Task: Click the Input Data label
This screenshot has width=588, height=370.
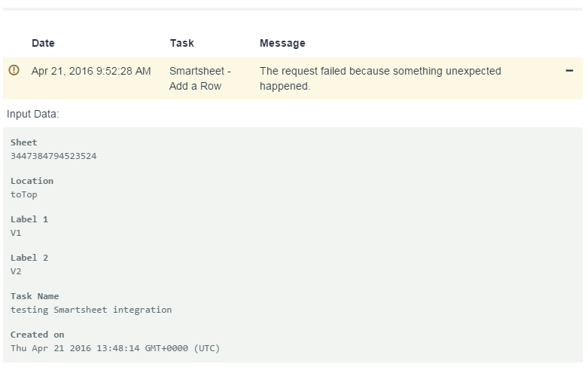Action: pos(33,114)
